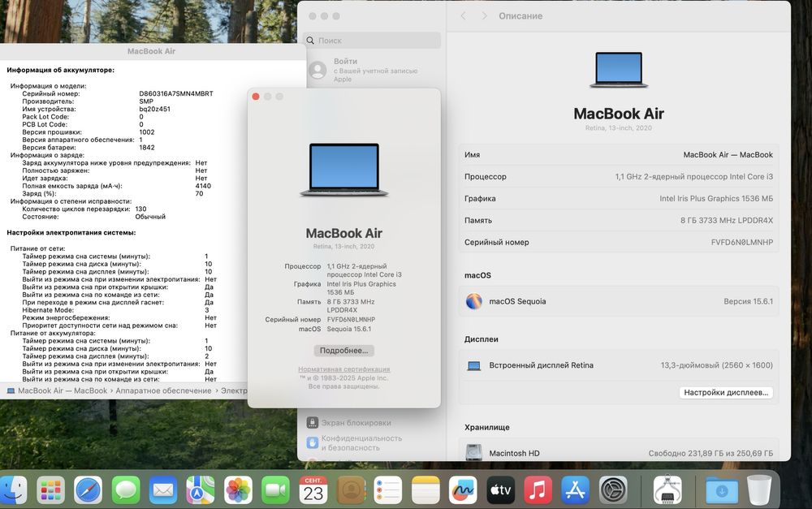Launch Safari from the Dock
Viewport: 812px width, 509px height.
coord(88,490)
